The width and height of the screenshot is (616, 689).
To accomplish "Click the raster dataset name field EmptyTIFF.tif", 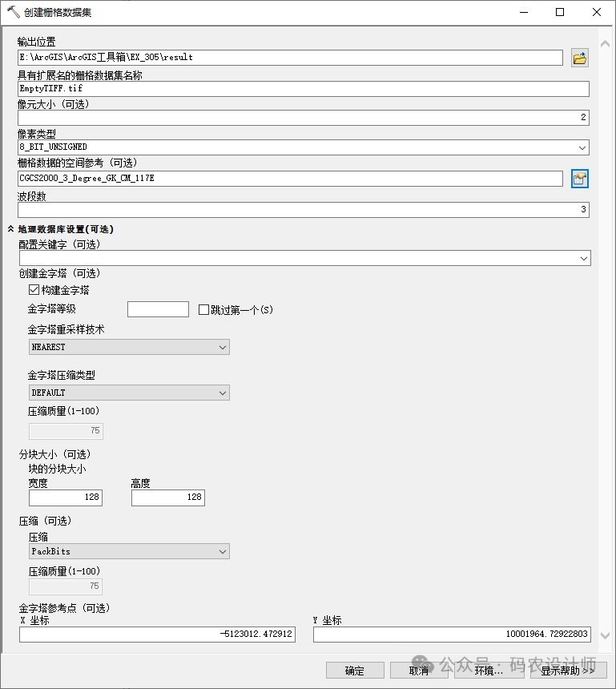I will [x=303, y=88].
